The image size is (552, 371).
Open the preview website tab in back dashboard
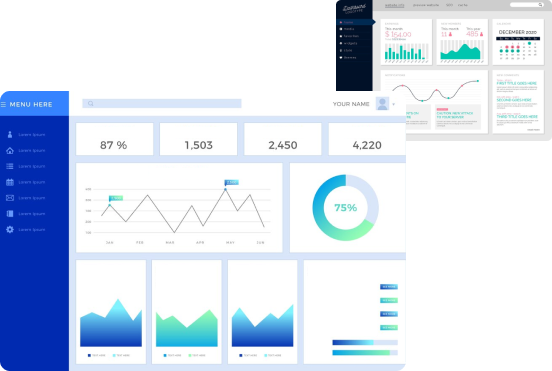point(426,5)
